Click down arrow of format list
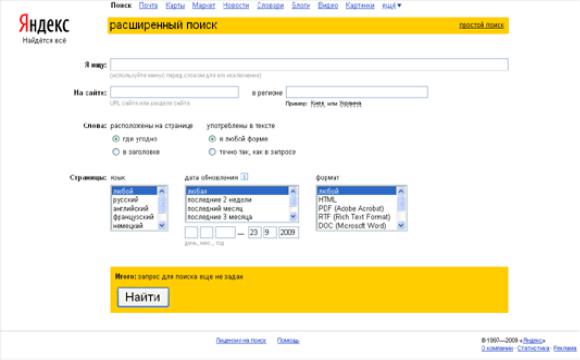 point(401,225)
